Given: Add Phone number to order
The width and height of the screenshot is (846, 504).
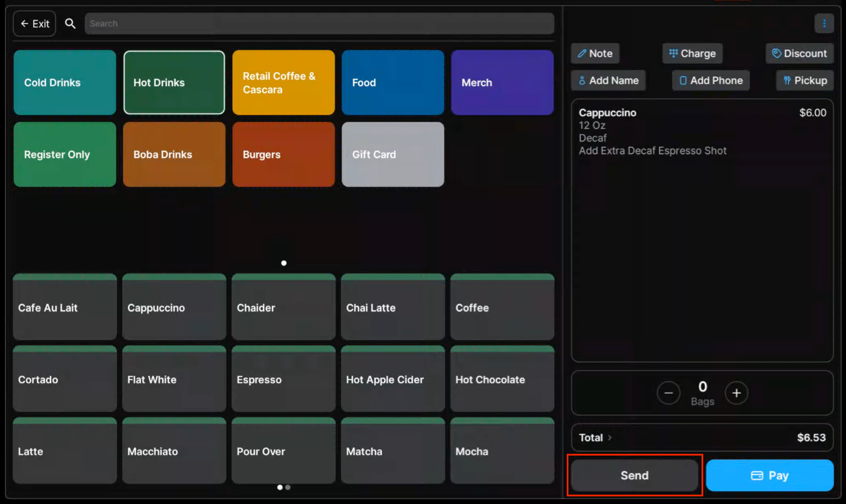Looking at the screenshot, I should coord(711,80).
